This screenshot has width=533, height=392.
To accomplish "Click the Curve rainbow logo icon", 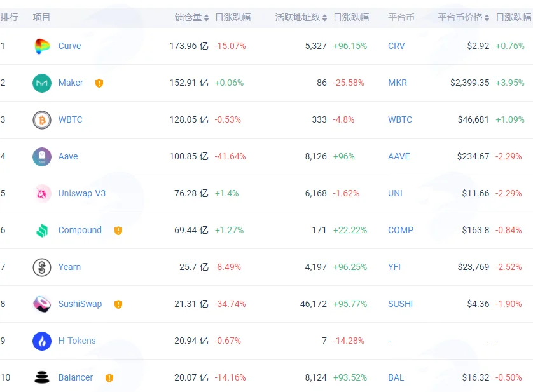I will click(42, 46).
